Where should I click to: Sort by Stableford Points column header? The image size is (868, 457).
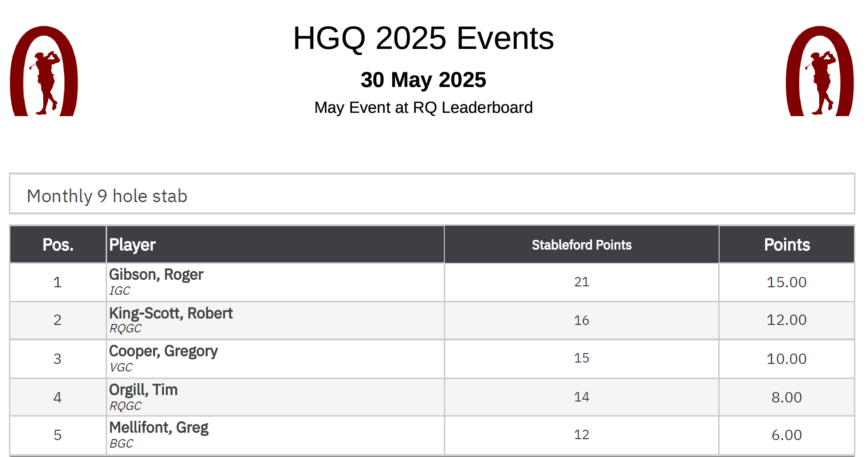tap(581, 245)
